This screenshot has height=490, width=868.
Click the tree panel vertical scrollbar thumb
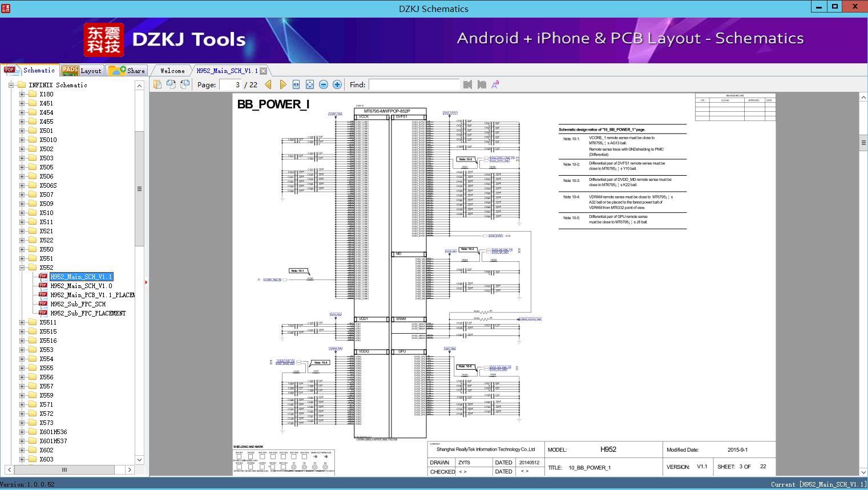[x=139, y=189]
